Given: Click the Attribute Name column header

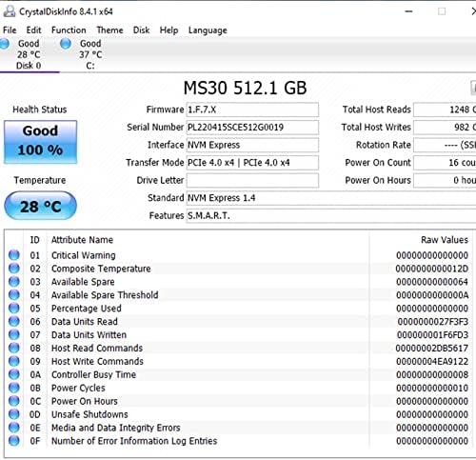Looking at the screenshot, I should click(x=82, y=240).
